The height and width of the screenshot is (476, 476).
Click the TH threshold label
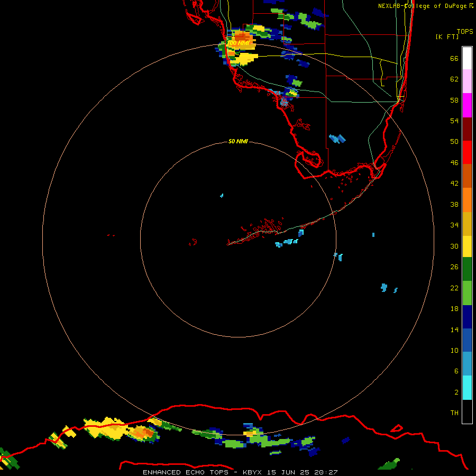click(x=454, y=413)
